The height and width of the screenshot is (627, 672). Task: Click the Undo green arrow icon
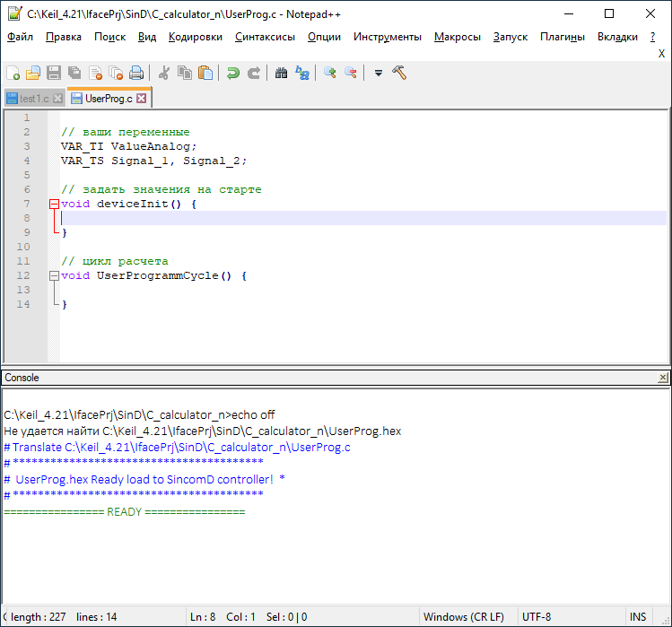pos(233,74)
